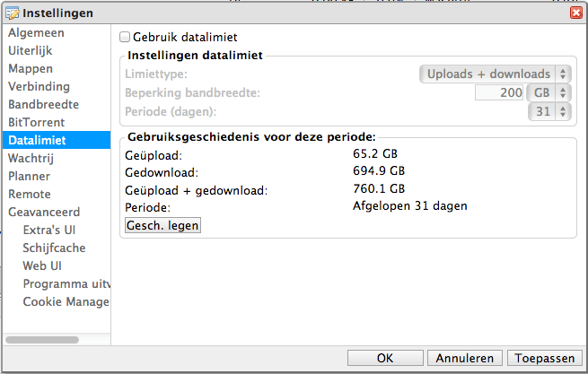Open the Limiettype dropdown
The image size is (588, 374).
496,74
